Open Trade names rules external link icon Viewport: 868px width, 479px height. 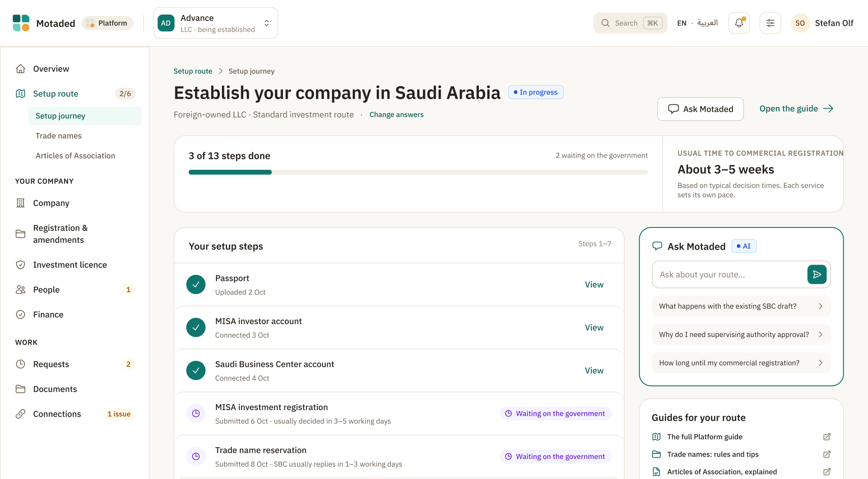(x=827, y=454)
